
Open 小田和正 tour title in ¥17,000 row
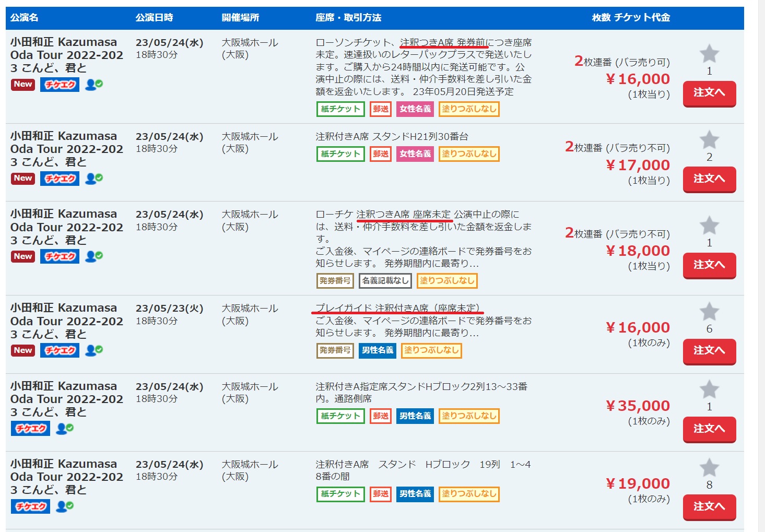(67, 149)
